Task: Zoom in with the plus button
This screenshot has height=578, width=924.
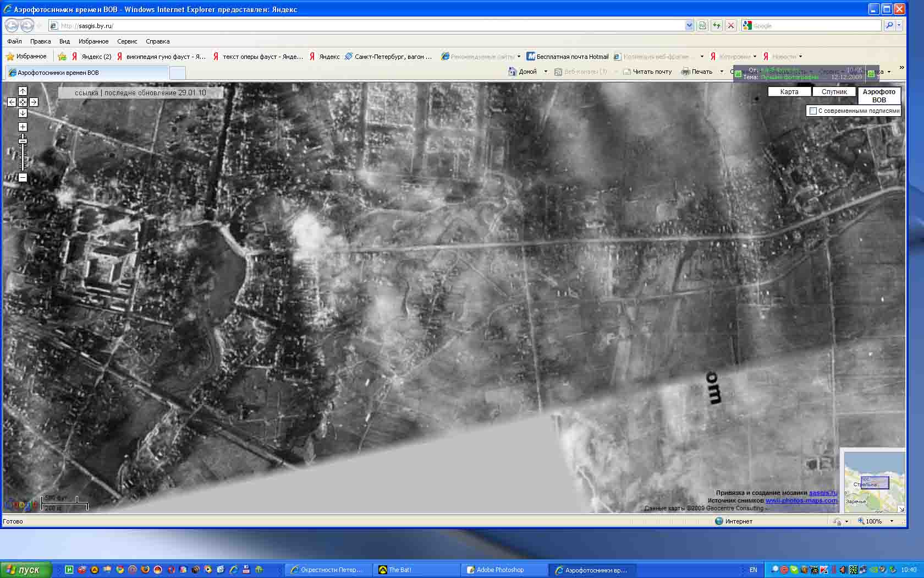Action: click(23, 127)
